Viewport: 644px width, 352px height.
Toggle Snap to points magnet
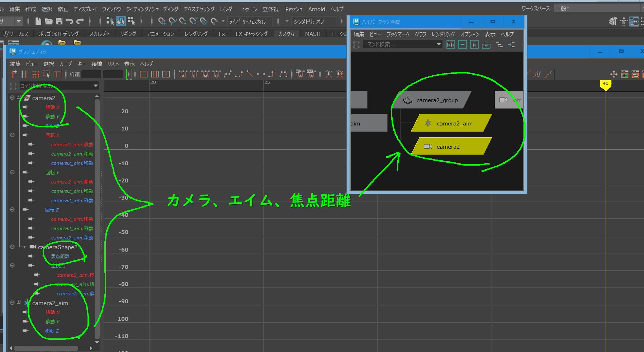click(183, 22)
